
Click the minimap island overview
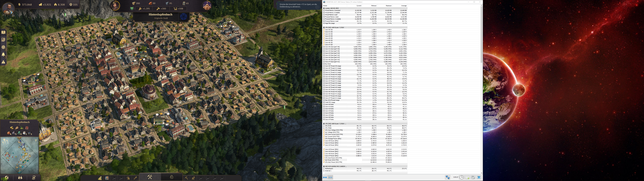pos(19,155)
